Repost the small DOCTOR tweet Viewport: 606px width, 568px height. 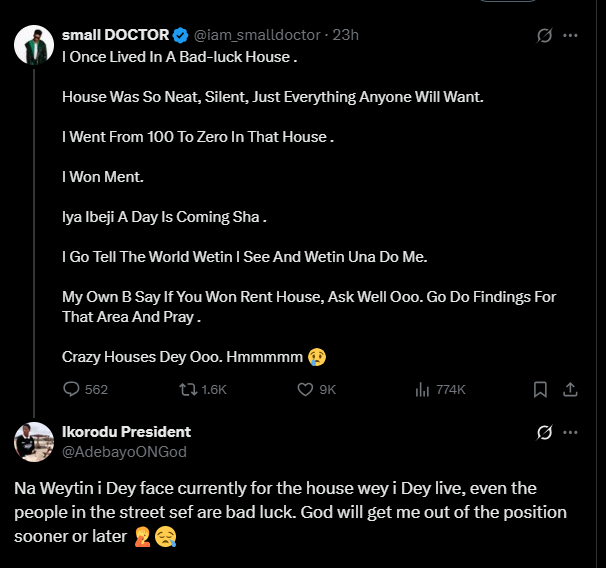pyautogui.click(x=188, y=389)
